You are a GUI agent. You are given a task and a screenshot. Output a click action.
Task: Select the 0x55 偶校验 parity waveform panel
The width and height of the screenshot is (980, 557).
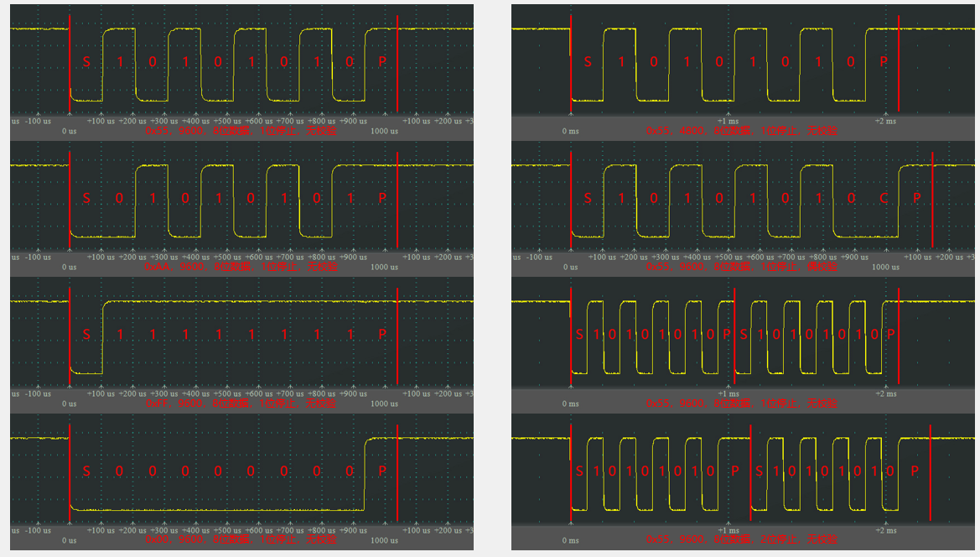(743, 209)
